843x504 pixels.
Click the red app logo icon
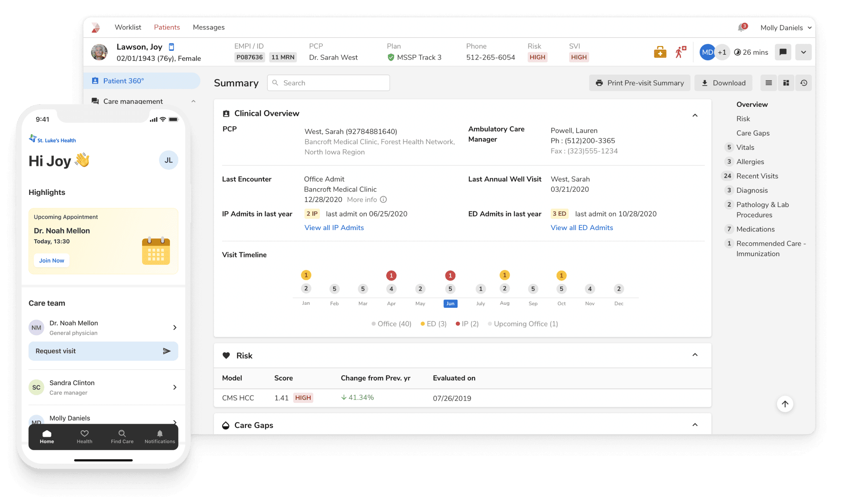pyautogui.click(x=96, y=27)
